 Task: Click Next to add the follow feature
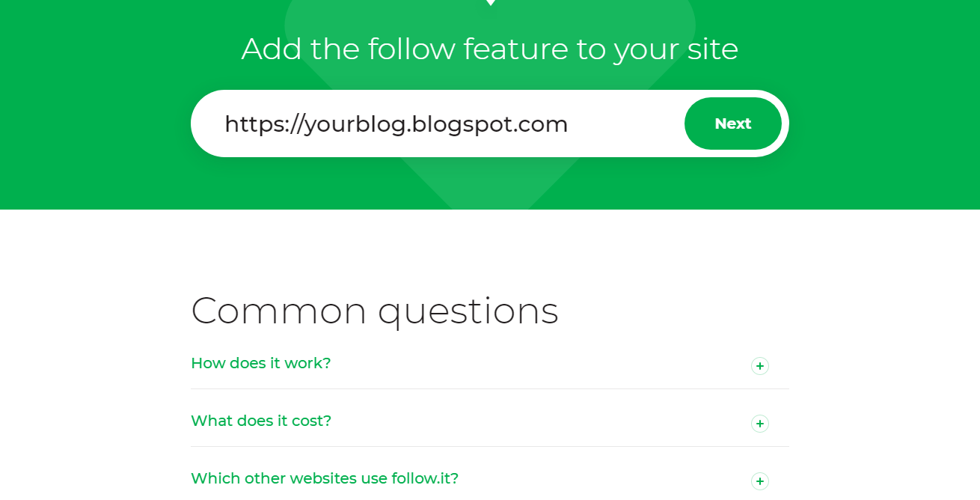732,124
